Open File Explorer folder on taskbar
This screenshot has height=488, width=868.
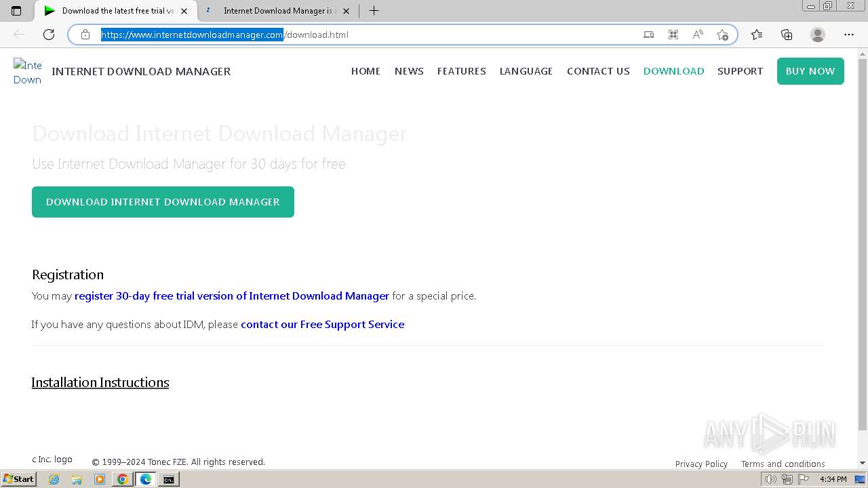click(77, 479)
